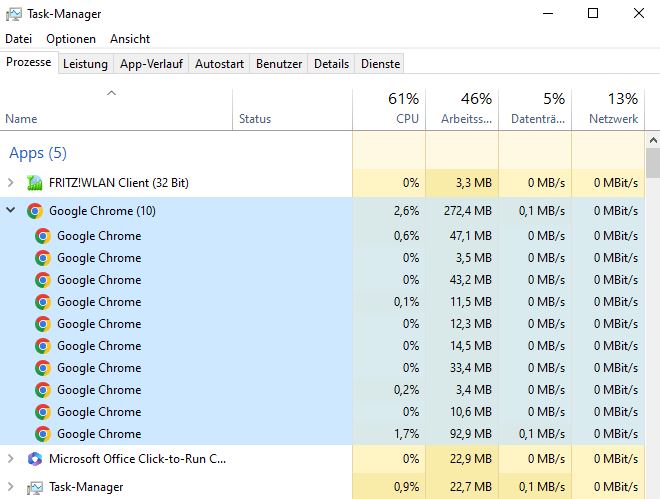The width and height of the screenshot is (660, 499).
Task: Select the Prozesse tab
Action: pos(29,62)
